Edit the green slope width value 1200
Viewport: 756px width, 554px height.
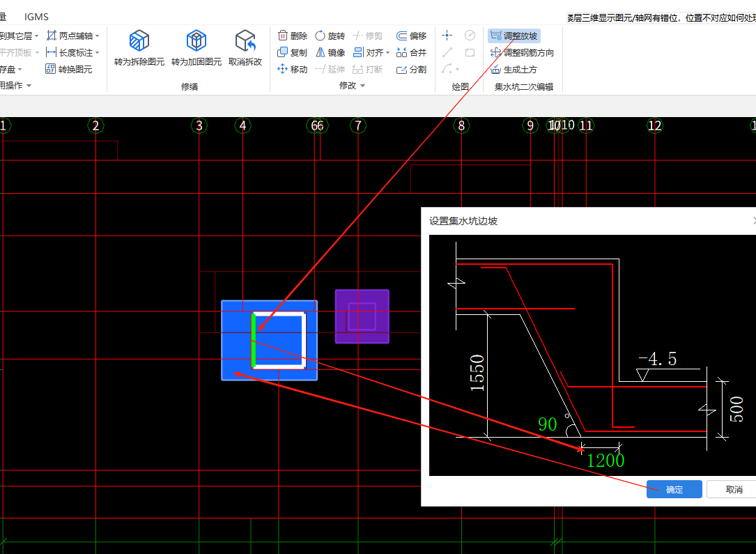click(605, 461)
